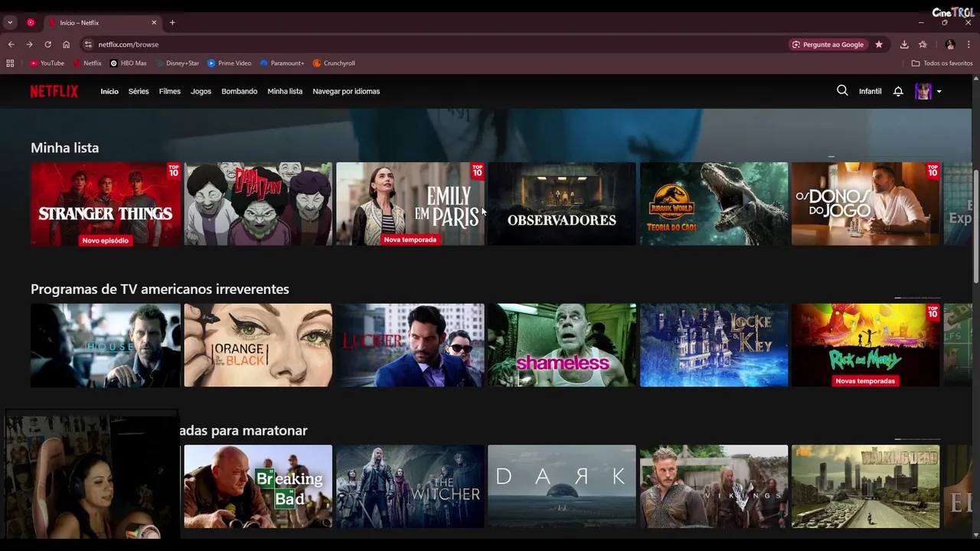Expand the profile menu arrow
This screenshot has height=551, width=980.
(x=939, y=92)
